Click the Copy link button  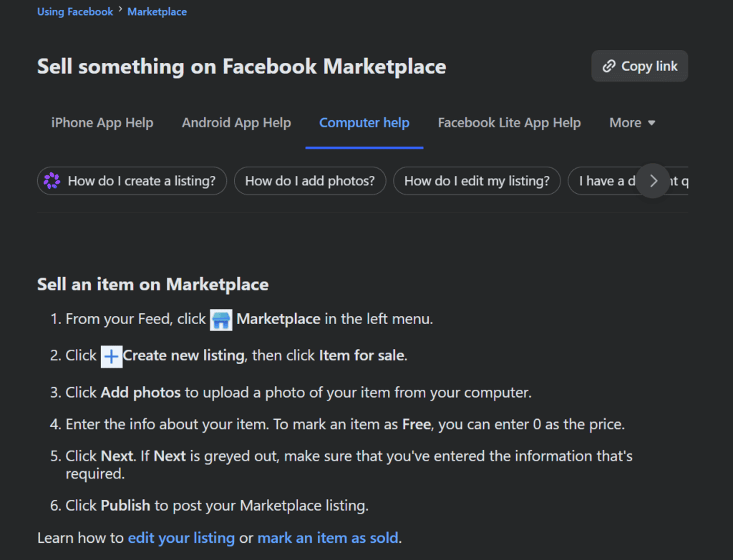click(639, 66)
